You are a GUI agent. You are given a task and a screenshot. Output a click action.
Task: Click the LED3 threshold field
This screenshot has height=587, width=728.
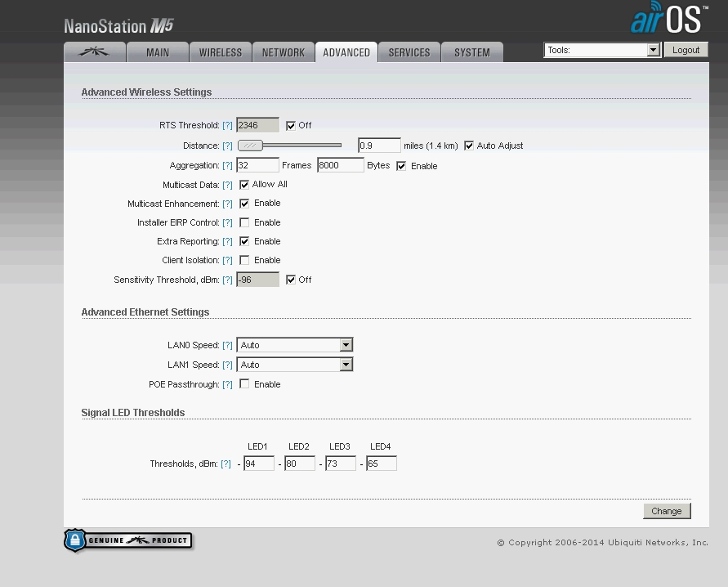click(x=341, y=464)
